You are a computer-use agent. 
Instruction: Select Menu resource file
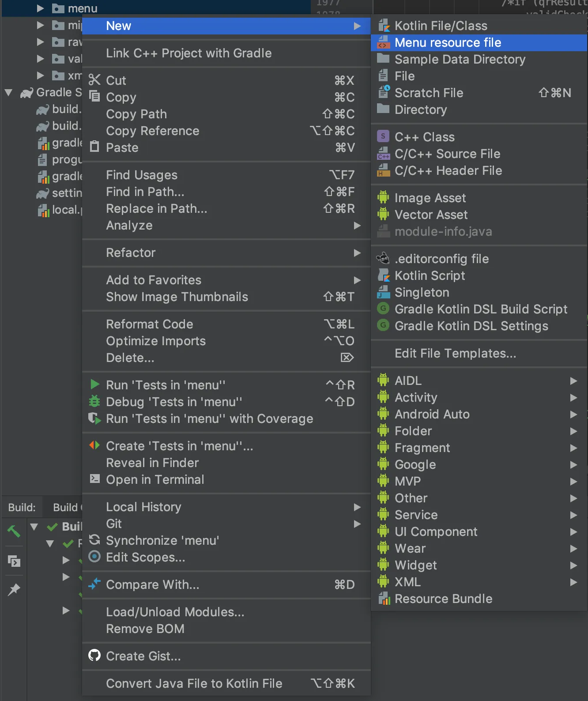pyautogui.click(x=448, y=43)
